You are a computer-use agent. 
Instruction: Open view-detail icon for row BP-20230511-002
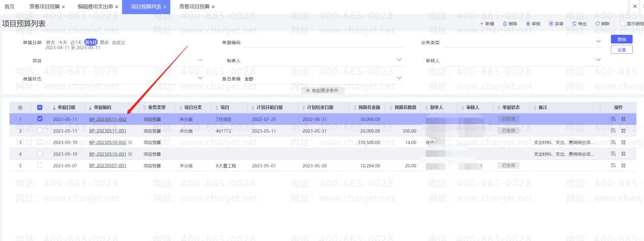[x=613, y=119]
